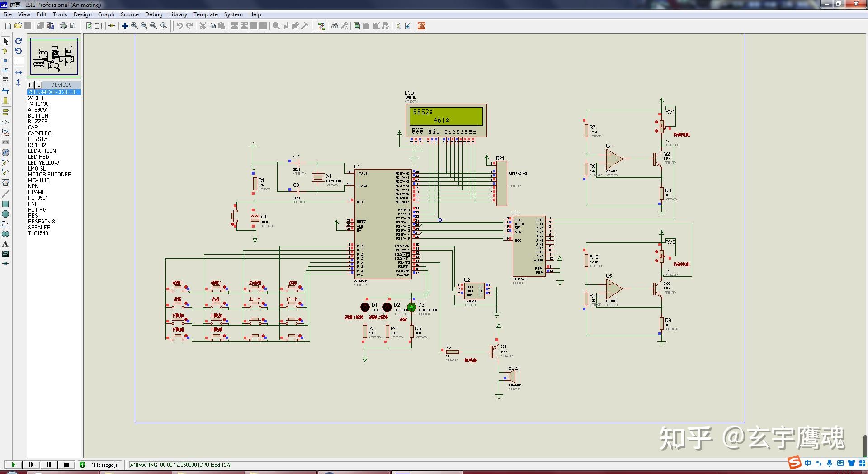Screen dimensions: 868x474
Task: Click the X-Mirror horizontal flip icon
Action: tap(19, 72)
